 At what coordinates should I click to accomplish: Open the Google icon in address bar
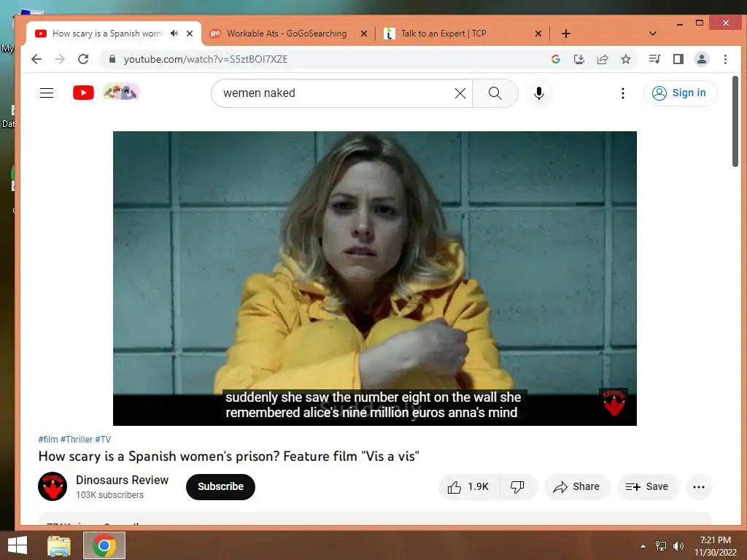(555, 59)
